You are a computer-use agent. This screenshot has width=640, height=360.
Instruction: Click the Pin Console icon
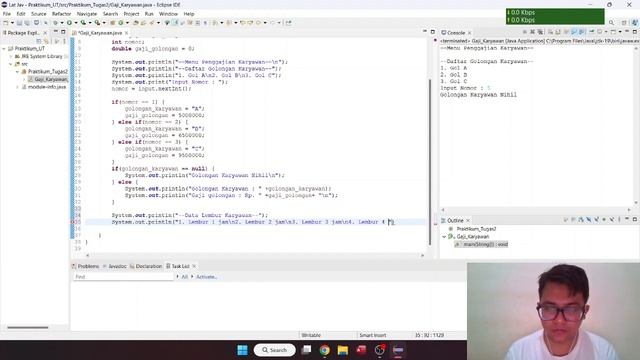click(x=591, y=32)
